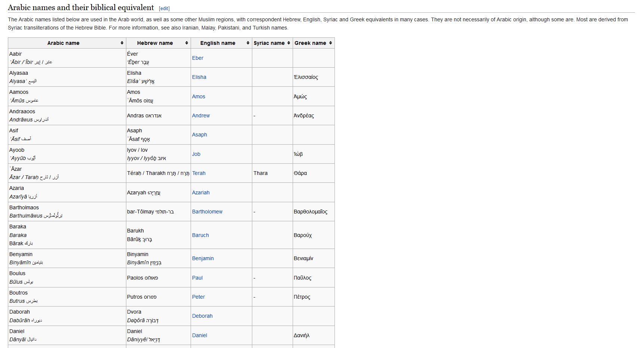Open the Asaph link
This screenshot has width=644, height=348.
pos(199,135)
